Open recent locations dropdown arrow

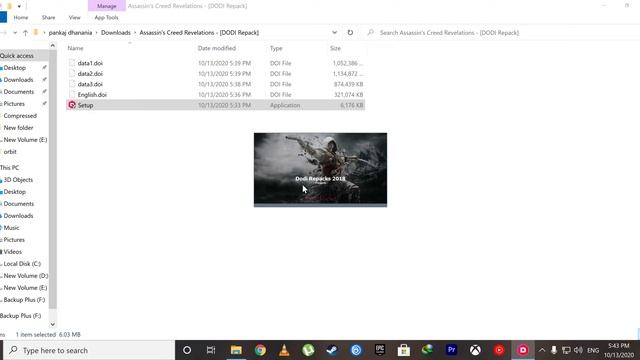coord(15,33)
